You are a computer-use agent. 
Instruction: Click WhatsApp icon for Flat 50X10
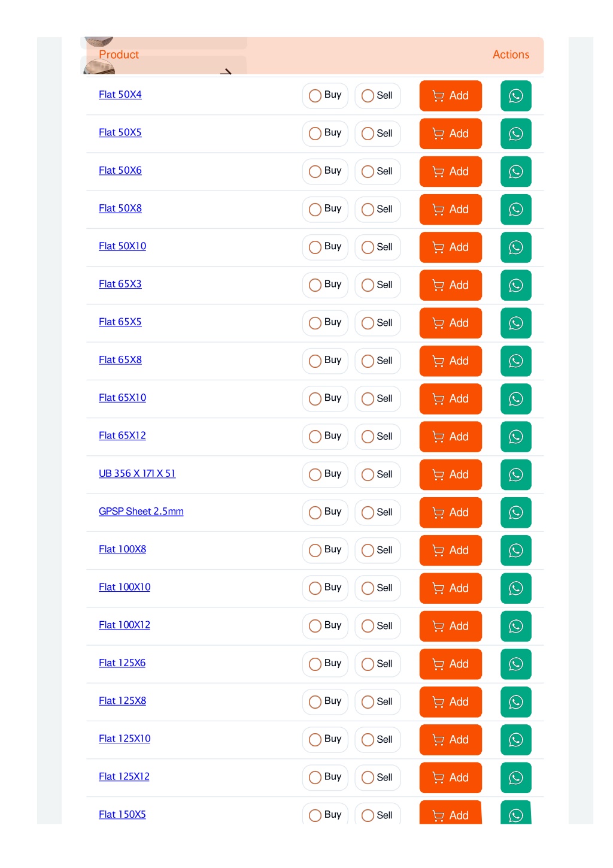pyautogui.click(x=515, y=247)
